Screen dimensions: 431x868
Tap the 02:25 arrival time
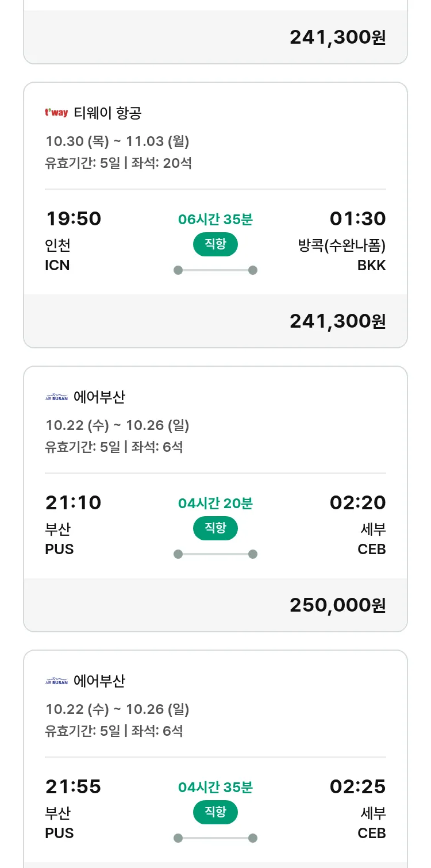click(357, 787)
